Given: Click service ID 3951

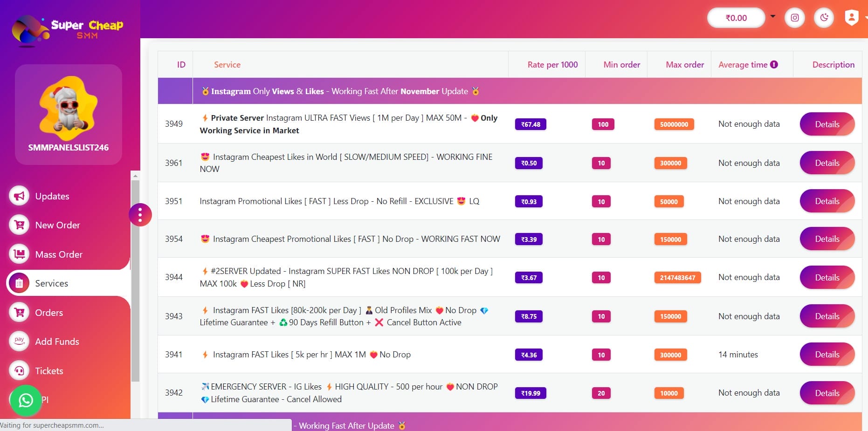Looking at the screenshot, I should pyautogui.click(x=174, y=201).
